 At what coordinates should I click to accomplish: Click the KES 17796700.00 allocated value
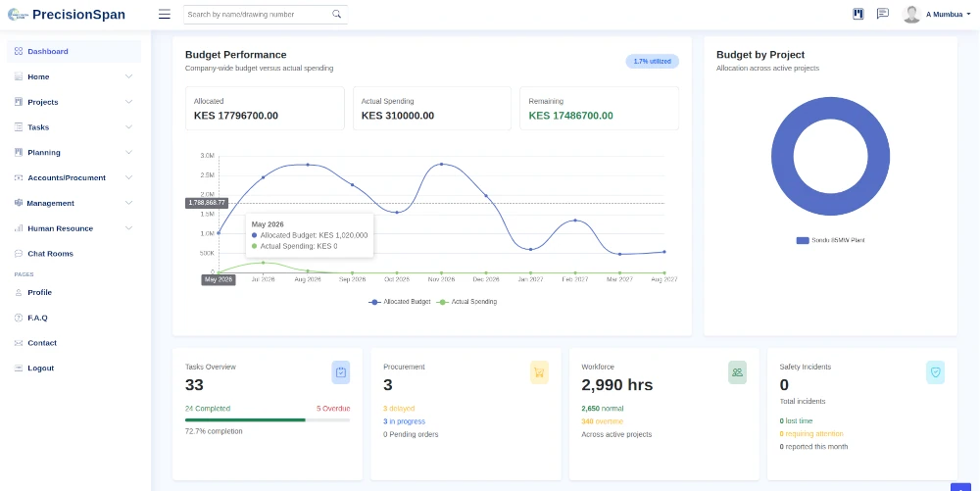click(x=235, y=116)
